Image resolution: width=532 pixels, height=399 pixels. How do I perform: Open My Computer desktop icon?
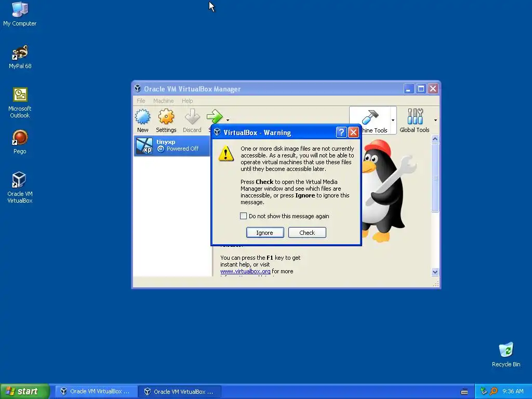coord(20,14)
